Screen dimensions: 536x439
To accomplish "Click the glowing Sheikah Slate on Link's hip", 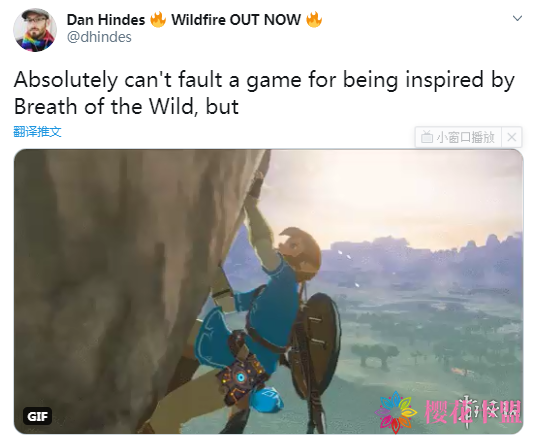I will [241, 375].
